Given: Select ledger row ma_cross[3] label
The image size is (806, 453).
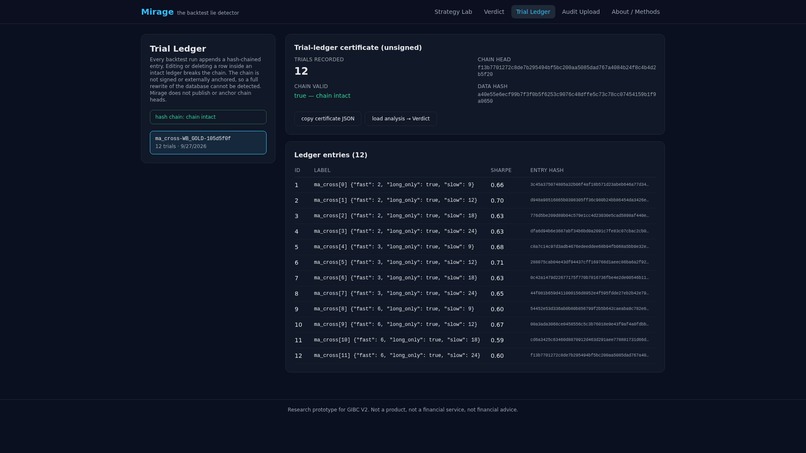Looking at the screenshot, I should (x=395, y=231).
